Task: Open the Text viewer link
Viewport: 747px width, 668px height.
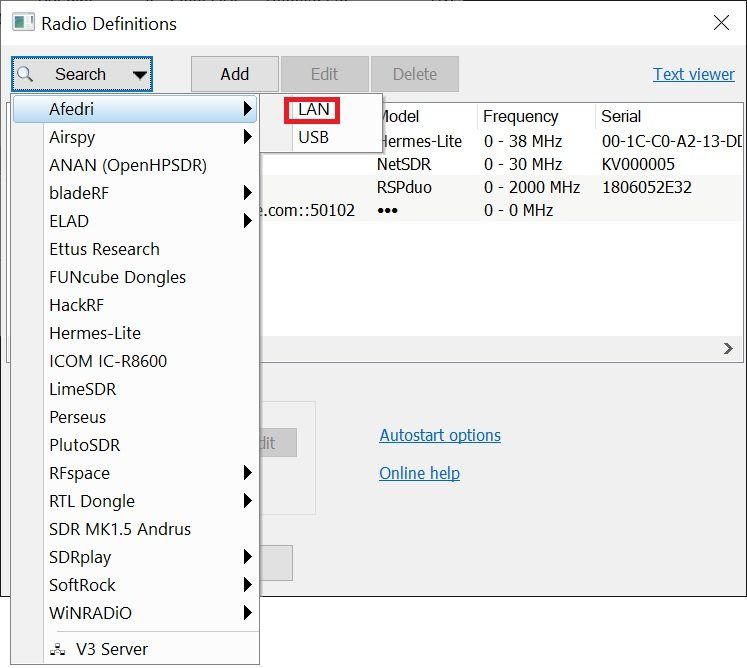Action: coord(693,74)
